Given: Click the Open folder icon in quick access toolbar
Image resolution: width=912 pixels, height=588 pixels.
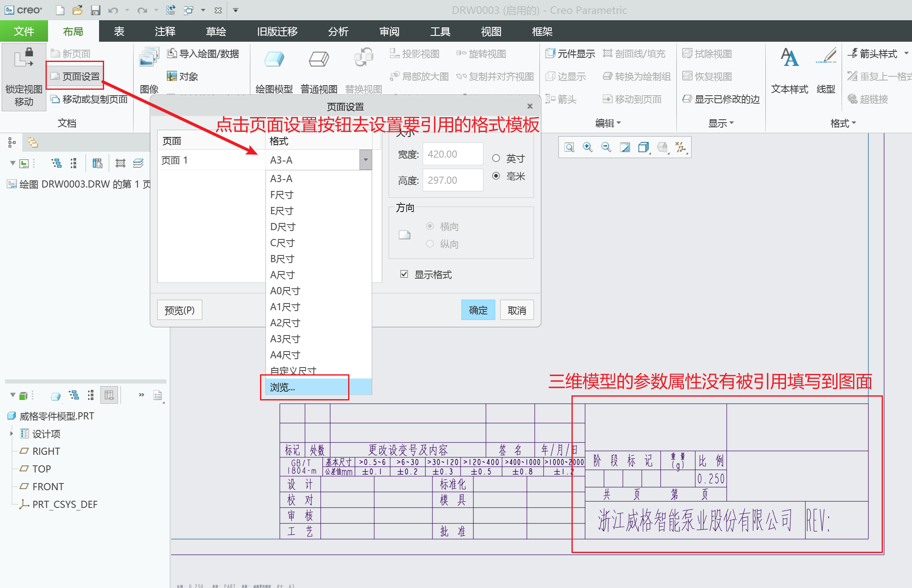Looking at the screenshot, I should (x=77, y=10).
